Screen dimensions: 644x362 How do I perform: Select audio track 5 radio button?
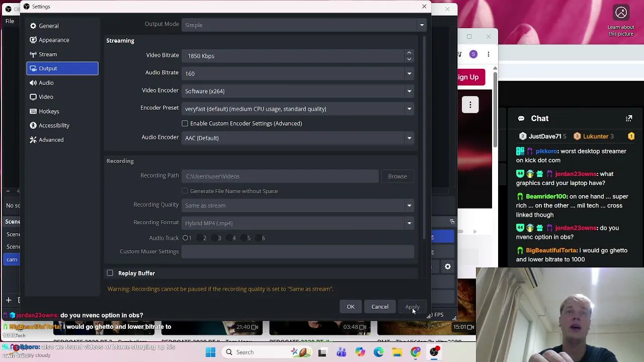pos(244,238)
